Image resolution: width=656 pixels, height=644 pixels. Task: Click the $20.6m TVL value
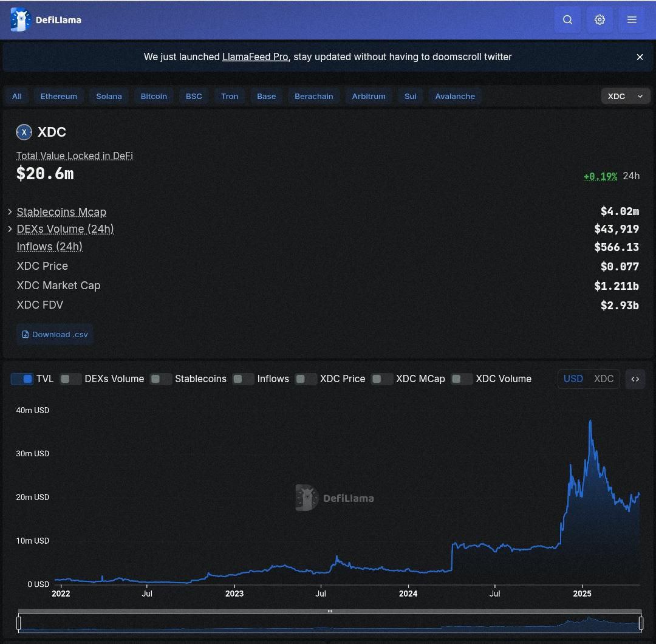point(45,173)
